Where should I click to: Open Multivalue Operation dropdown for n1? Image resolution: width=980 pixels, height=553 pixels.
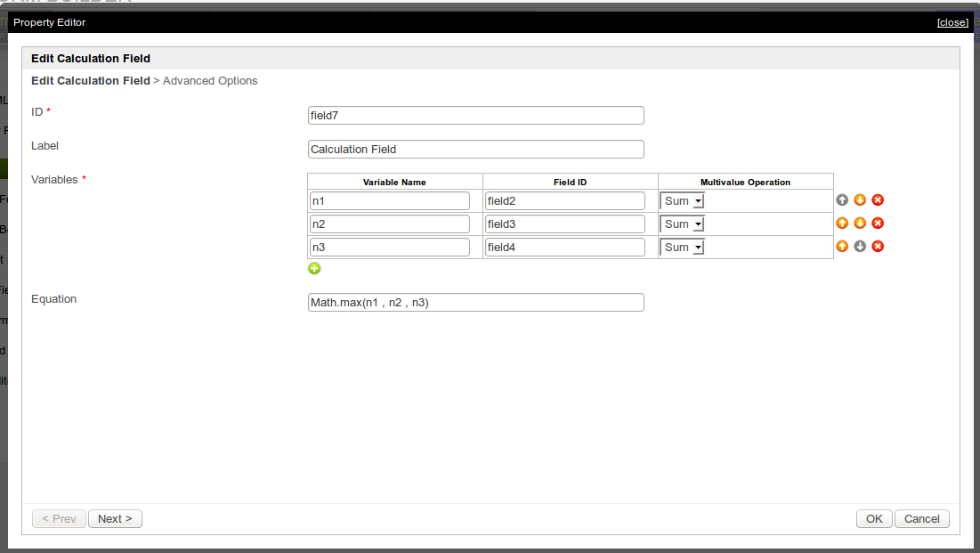click(683, 201)
